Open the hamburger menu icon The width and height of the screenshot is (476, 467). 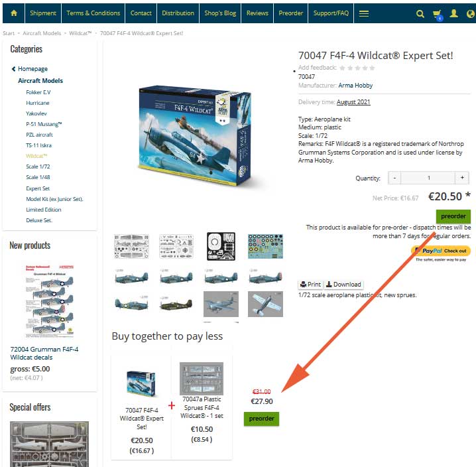coord(364,13)
